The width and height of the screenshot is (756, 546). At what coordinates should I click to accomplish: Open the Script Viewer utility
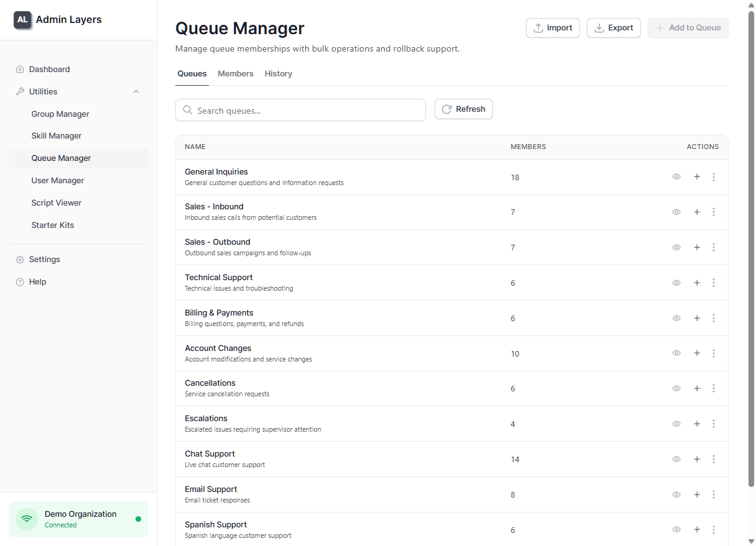pos(56,202)
